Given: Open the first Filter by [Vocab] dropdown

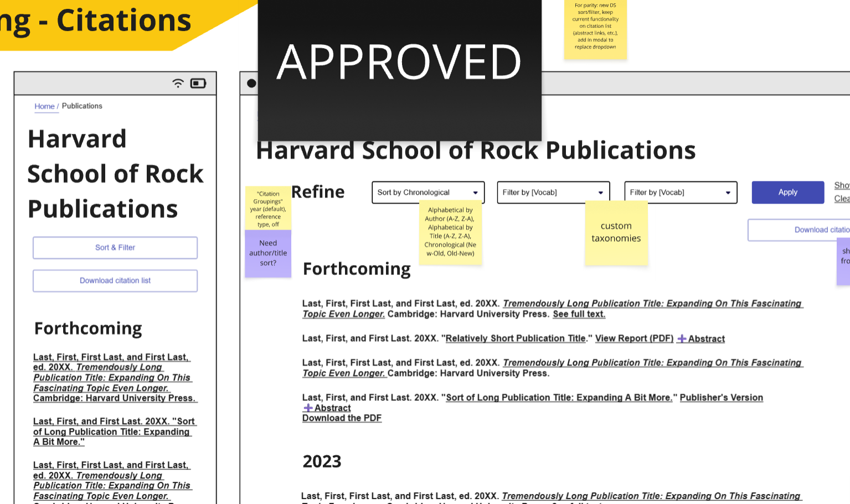Looking at the screenshot, I should [553, 193].
